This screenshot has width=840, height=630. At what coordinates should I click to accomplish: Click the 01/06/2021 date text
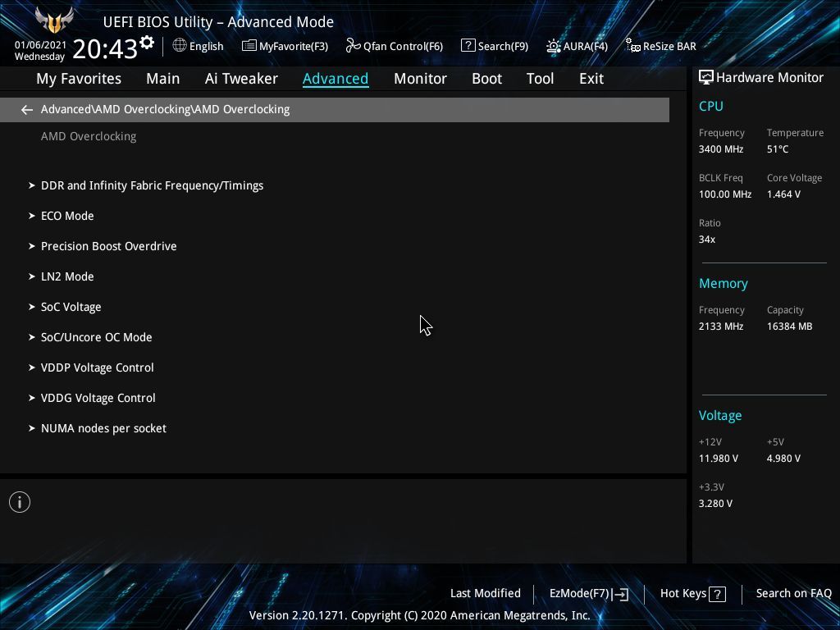[x=41, y=45]
